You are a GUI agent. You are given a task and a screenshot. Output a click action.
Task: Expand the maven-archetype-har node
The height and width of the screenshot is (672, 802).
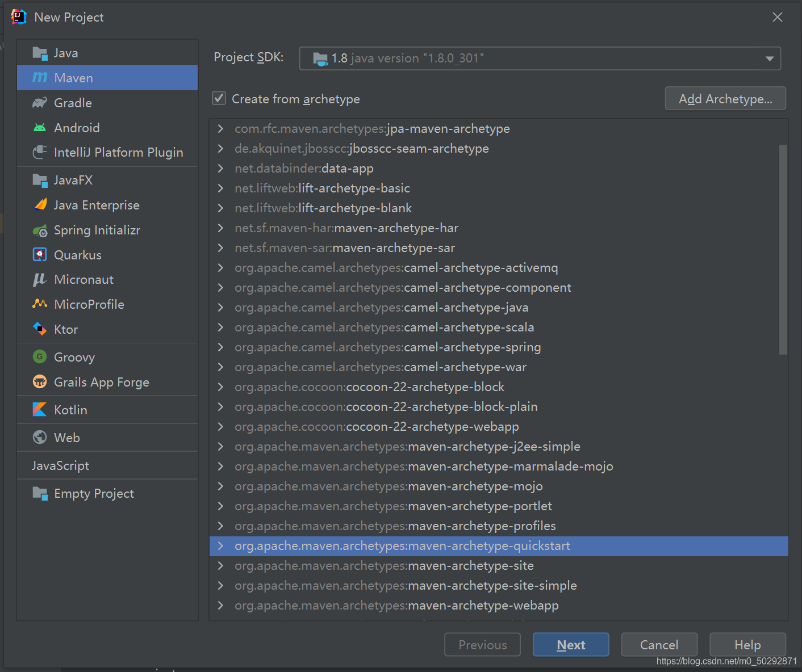click(x=221, y=228)
